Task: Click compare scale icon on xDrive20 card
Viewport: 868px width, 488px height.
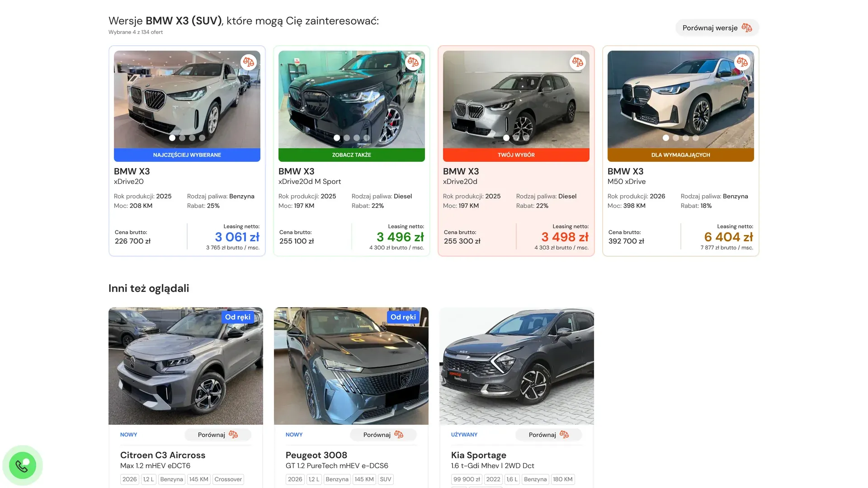Action: click(x=248, y=62)
